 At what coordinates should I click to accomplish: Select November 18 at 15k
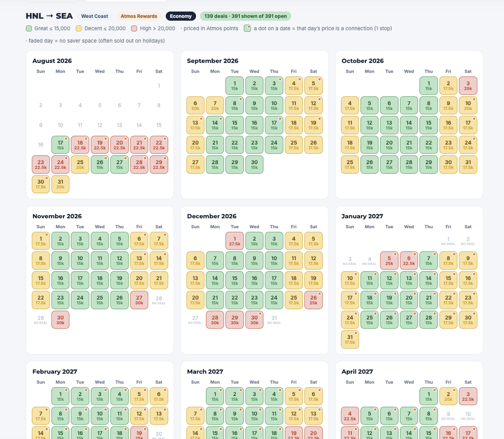click(x=100, y=280)
